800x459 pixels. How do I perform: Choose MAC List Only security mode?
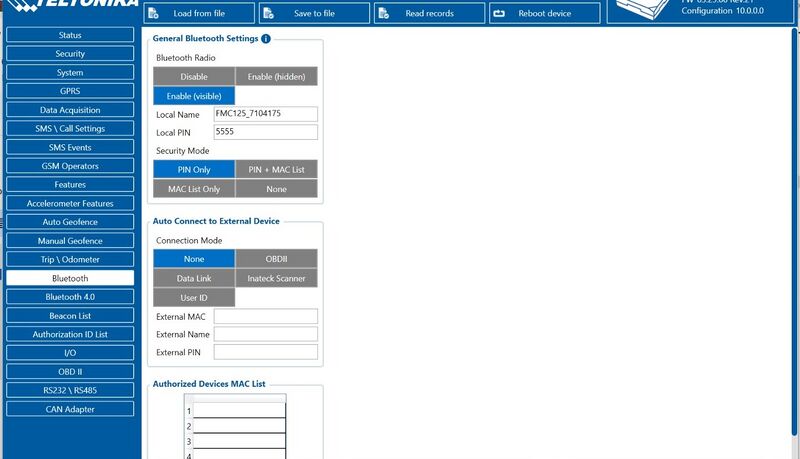click(194, 189)
